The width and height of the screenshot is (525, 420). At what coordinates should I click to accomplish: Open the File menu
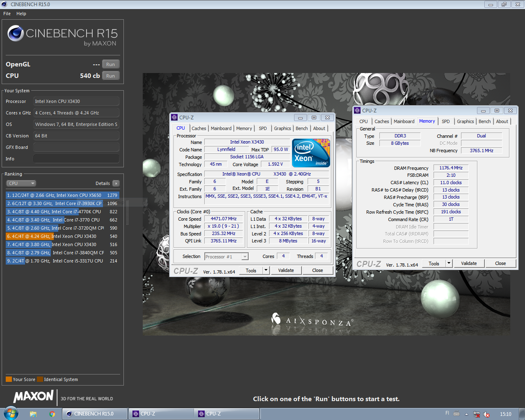coord(7,14)
